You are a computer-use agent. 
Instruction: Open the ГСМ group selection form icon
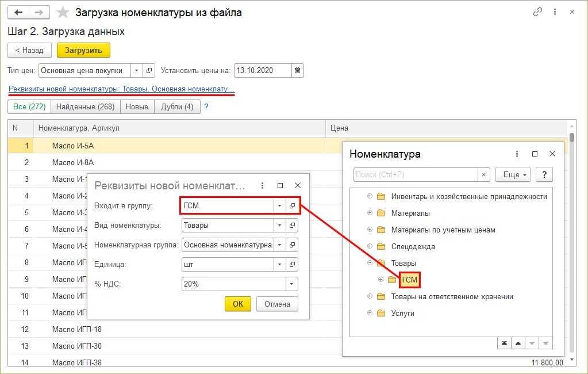292,205
